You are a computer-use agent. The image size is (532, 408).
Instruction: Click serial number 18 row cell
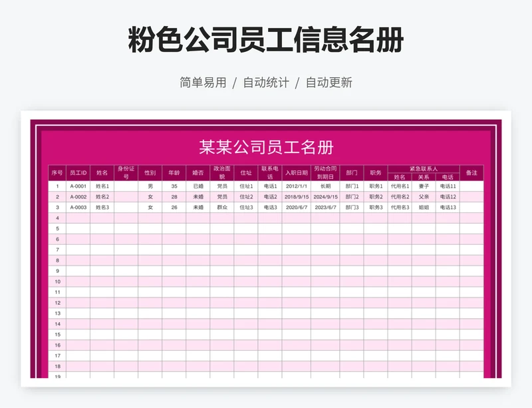pos(57,366)
